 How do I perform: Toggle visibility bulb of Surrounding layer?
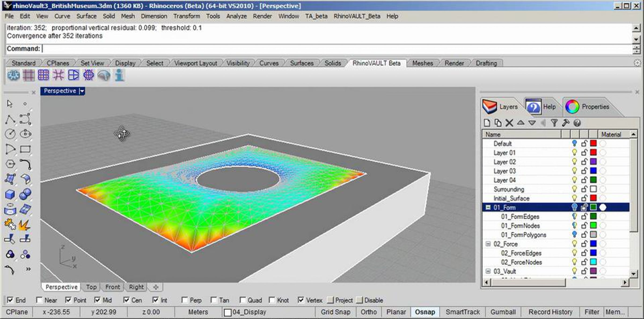[574, 189]
